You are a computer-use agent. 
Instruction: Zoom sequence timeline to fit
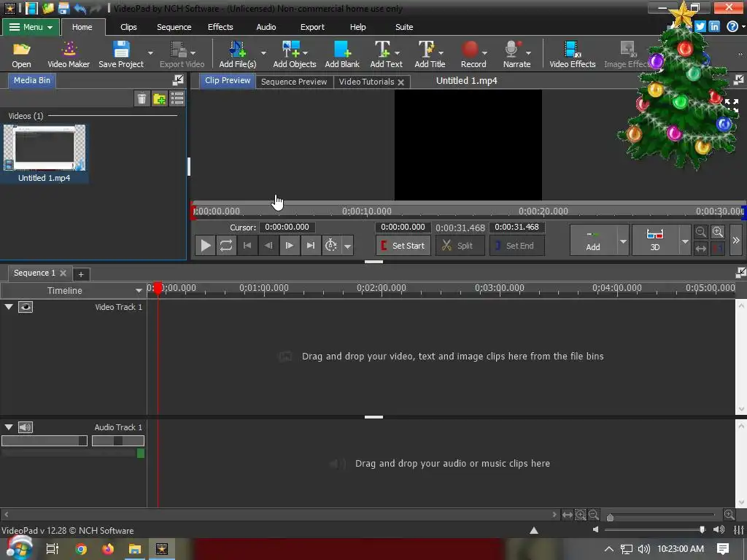click(567, 515)
